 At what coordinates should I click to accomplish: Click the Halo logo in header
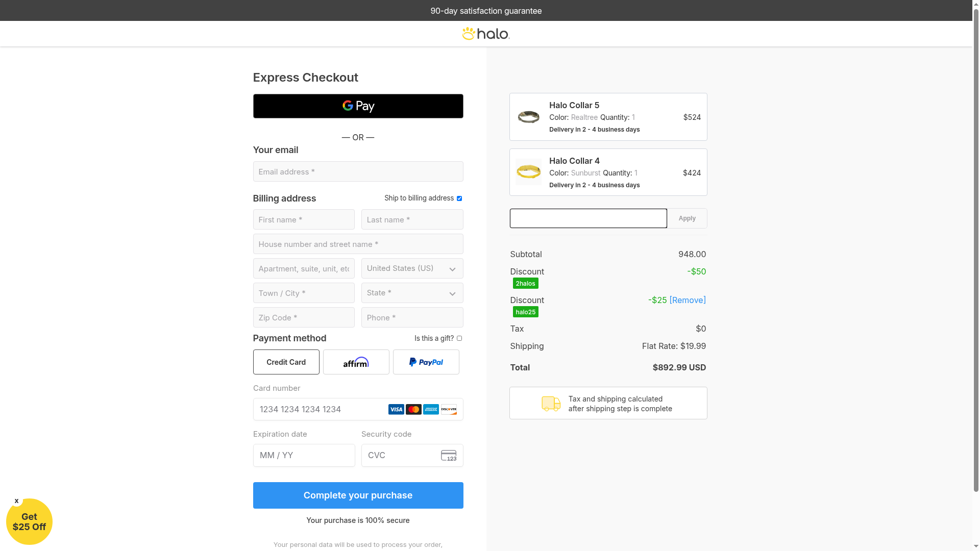(x=485, y=34)
